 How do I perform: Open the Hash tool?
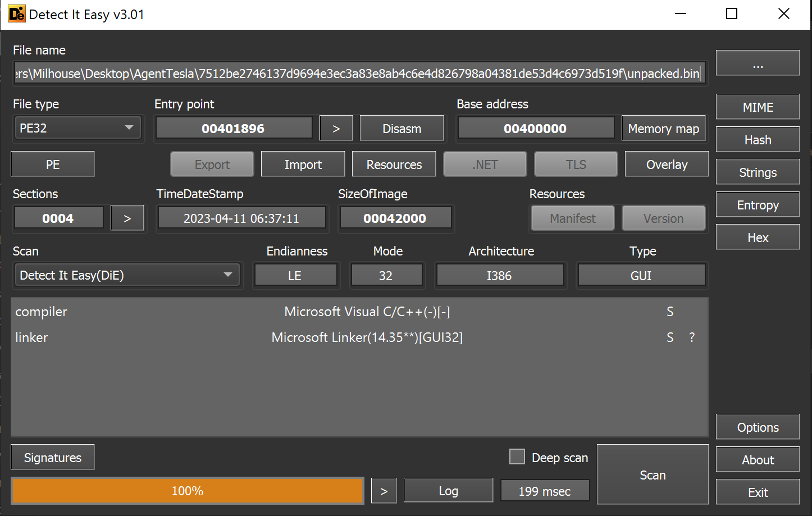[x=758, y=139]
